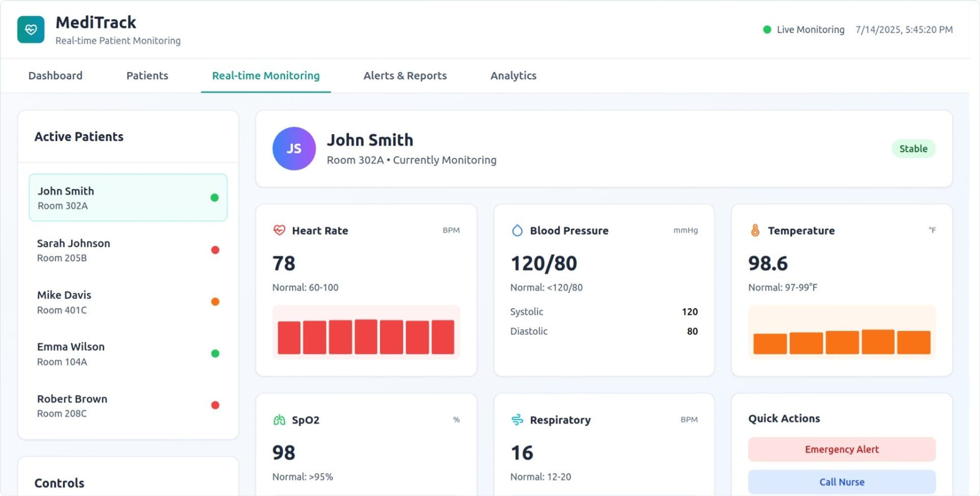Click Sarah Johnson's red status dot
Screen dimensions: 980x496
(x=215, y=250)
